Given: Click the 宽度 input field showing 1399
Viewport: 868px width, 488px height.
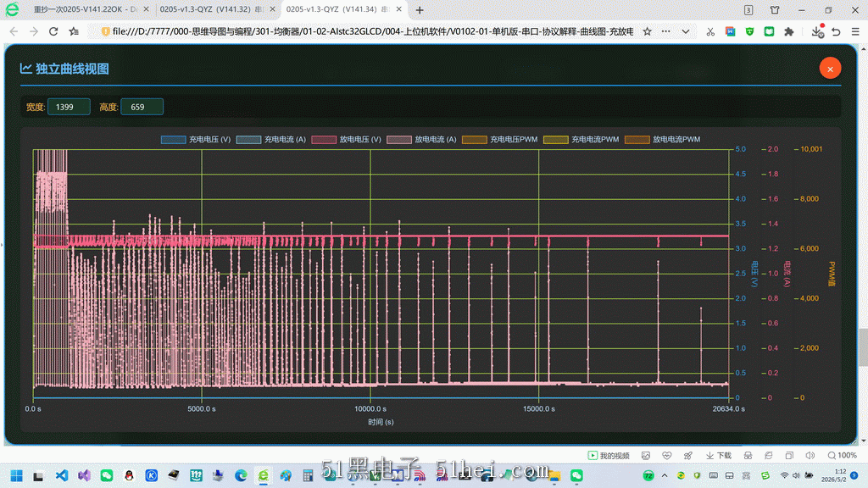Looking at the screenshot, I should (x=69, y=107).
